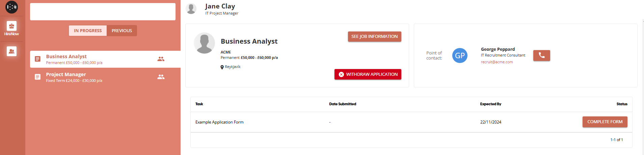Call George Peppard with the phone button
644x155 pixels.
coord(541,55)
